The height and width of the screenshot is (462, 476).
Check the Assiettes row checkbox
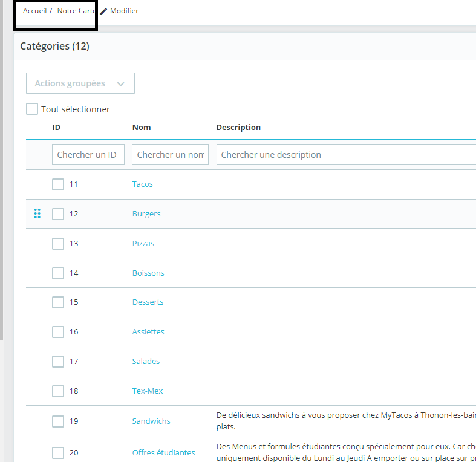click(58, 332)
